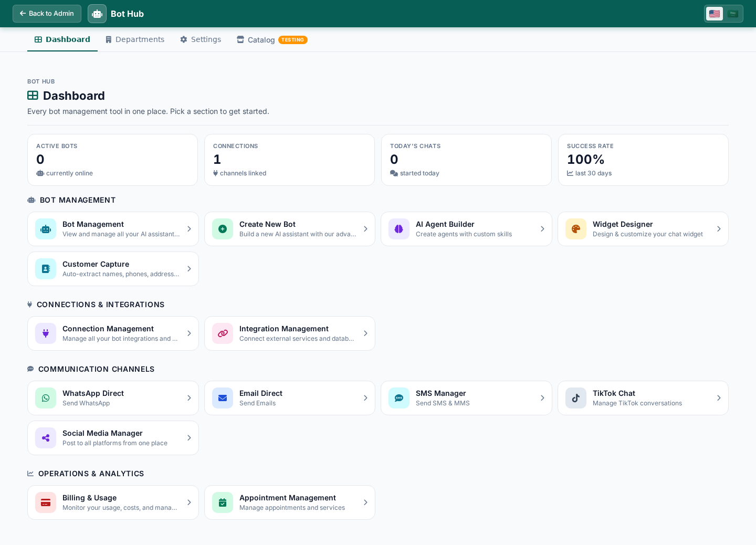
Task: Switch to the Departments tab
Action: point(135,39)
